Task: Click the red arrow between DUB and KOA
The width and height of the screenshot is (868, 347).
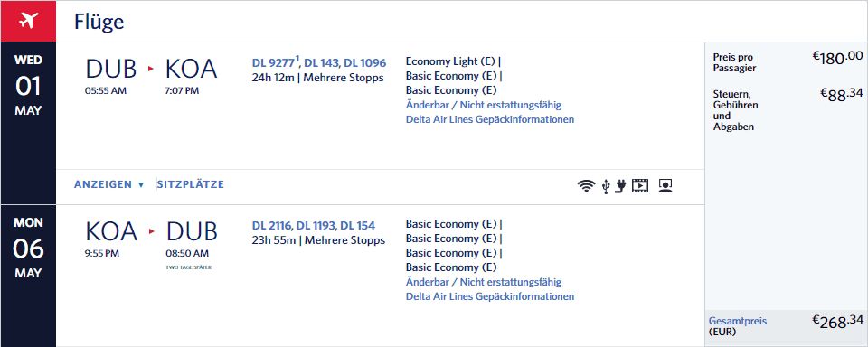Action: tap(151, 69)
